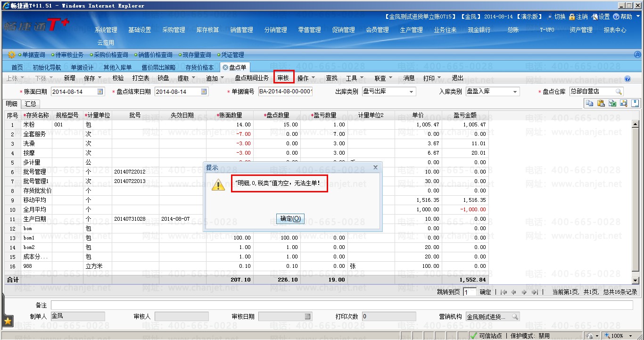Go to next page arrow icon
The width and height of the screenshot is (644, 340).
[x=524, y=292]
